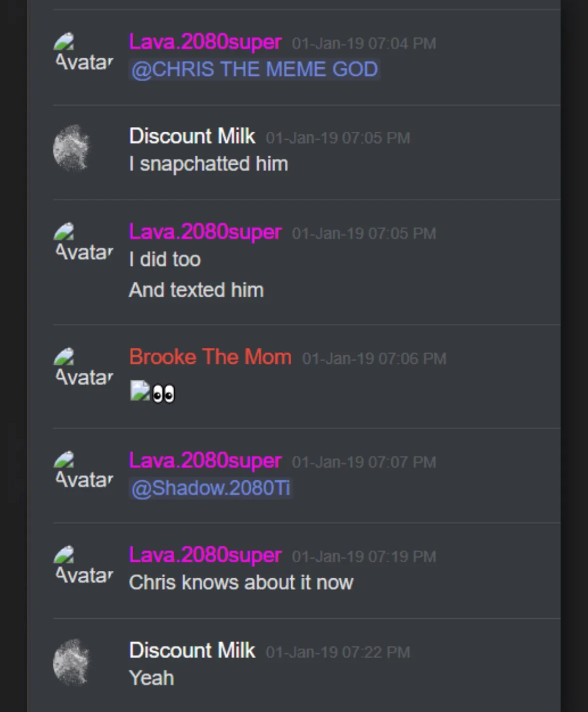Click the avatar next to the @Shadow.2080Ti mention
The height and width of the screenshot is (712, 588).
[83, 471]
